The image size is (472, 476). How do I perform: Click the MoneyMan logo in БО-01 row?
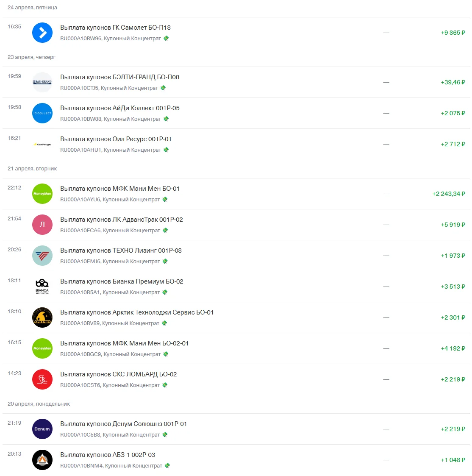[x=42, y=194]
